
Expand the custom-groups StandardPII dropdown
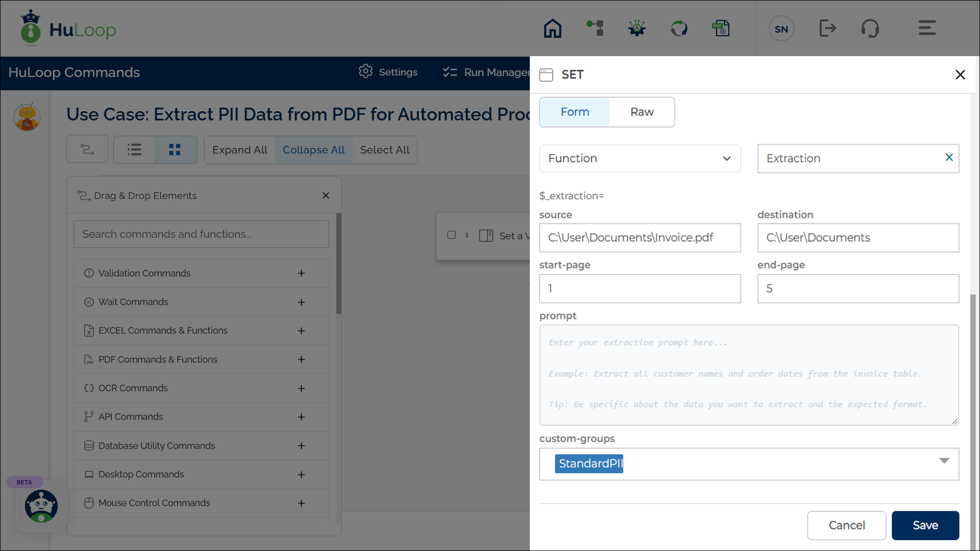coord(944,461)
